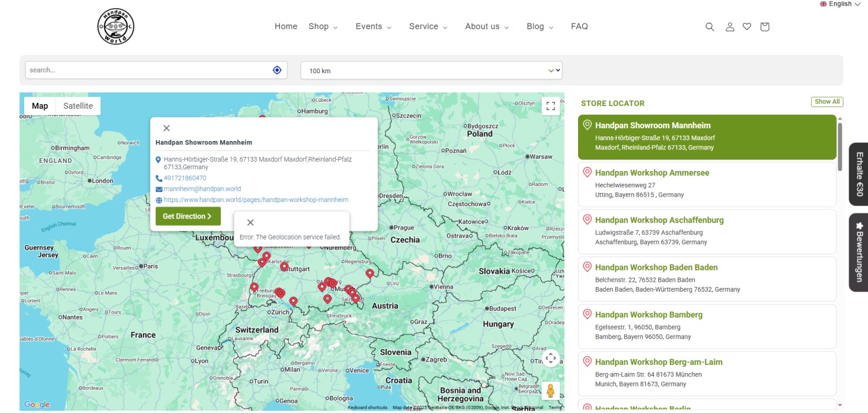Switch the map to Satellite view
Image resolution: width=868 pixels, height=414 pixels.
point(78,105)
